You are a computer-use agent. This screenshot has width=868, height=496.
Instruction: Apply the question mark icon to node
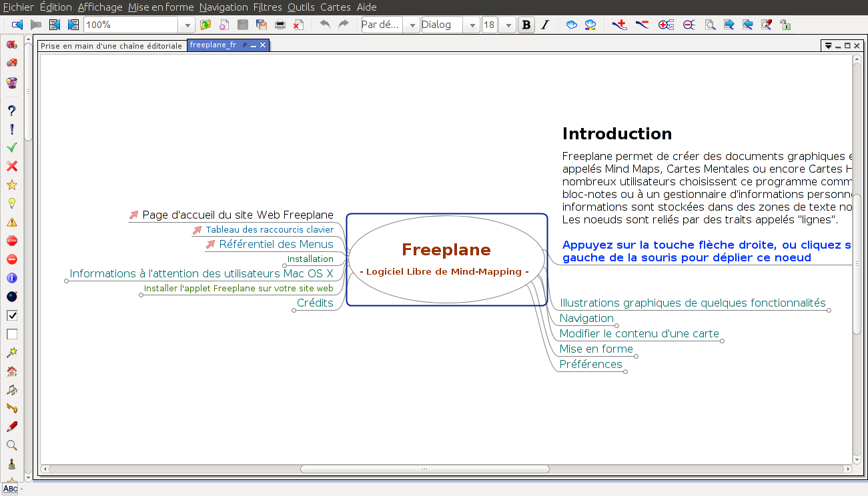point(11,111)
